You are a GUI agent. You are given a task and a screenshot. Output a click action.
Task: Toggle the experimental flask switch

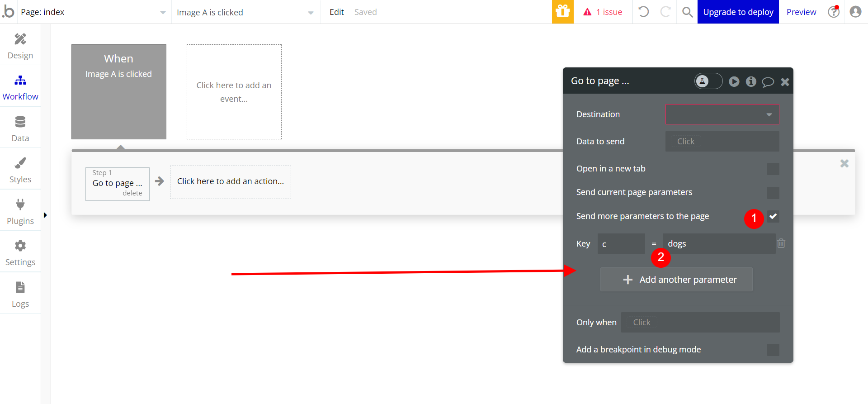[708, 81]
